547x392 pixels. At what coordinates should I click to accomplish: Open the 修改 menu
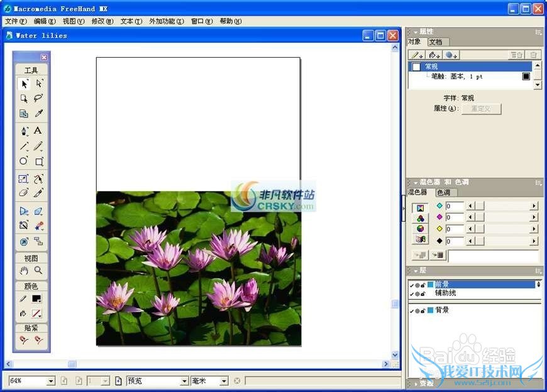[x=102, y=21]
